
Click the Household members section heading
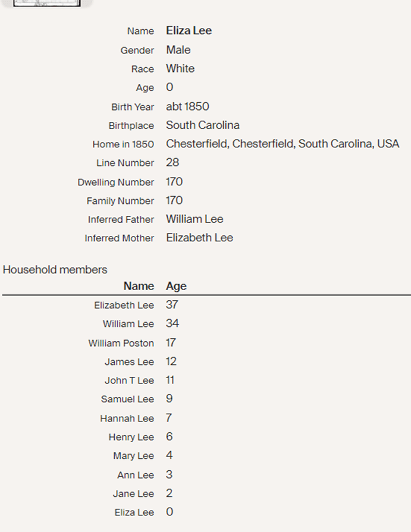click(x=55, y=270)
